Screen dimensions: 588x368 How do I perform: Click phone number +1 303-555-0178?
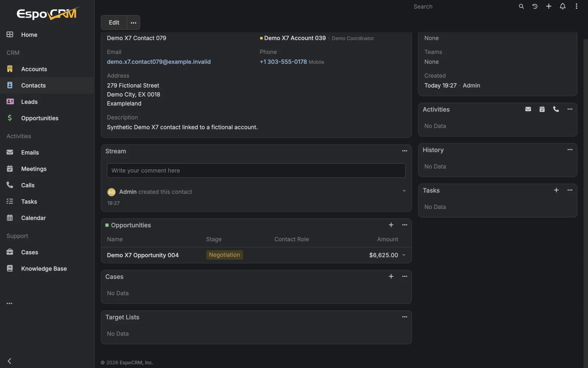[283, 62]
